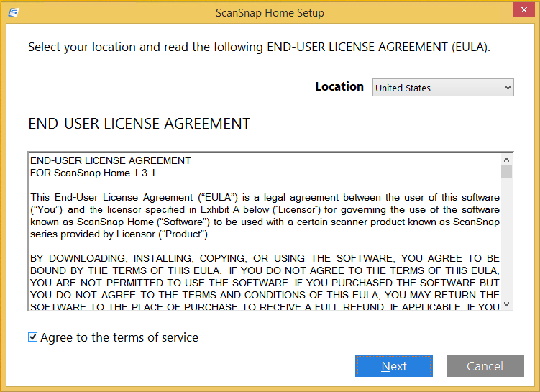Open the Location dropdown showing United States
This screenshot has height=392, width=540.
click(x=442, y=88)
